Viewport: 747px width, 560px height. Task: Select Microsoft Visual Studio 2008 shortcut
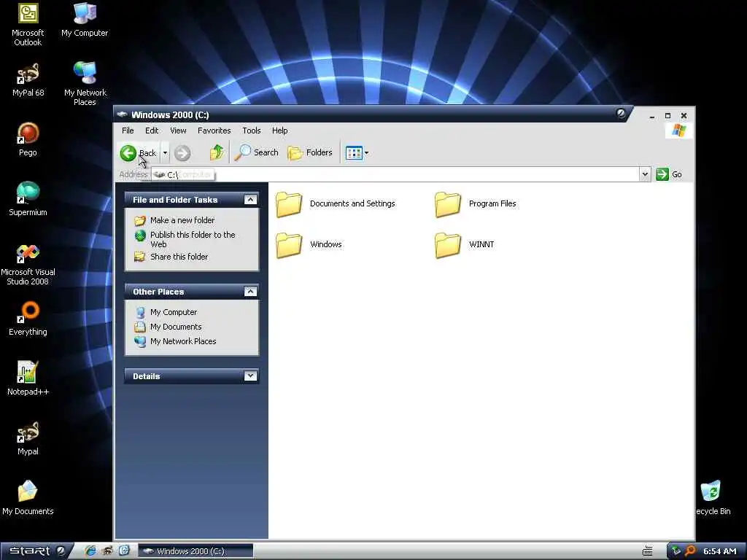pyautogui.click(x=28, y=265)
